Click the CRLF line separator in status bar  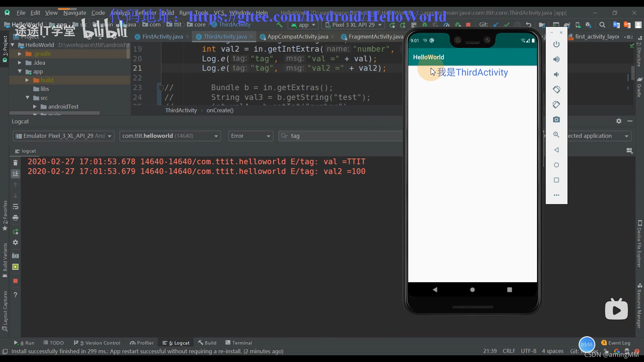(x=509, y=351)
